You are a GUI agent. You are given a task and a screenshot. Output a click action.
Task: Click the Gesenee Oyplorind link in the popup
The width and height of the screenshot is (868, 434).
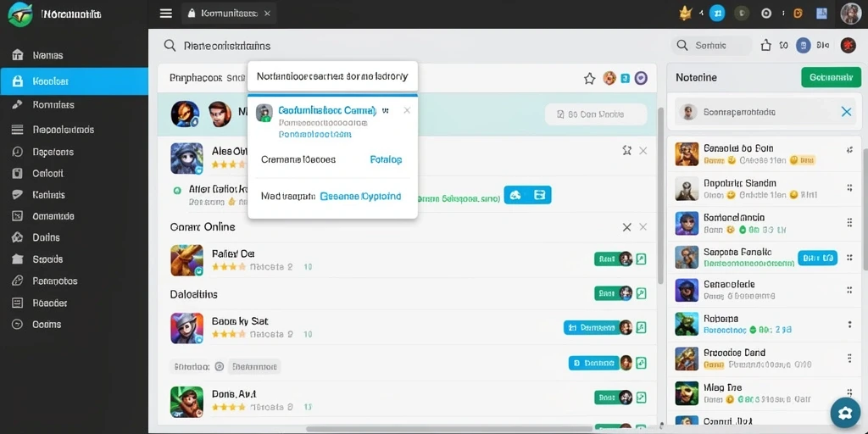(360, 196)
